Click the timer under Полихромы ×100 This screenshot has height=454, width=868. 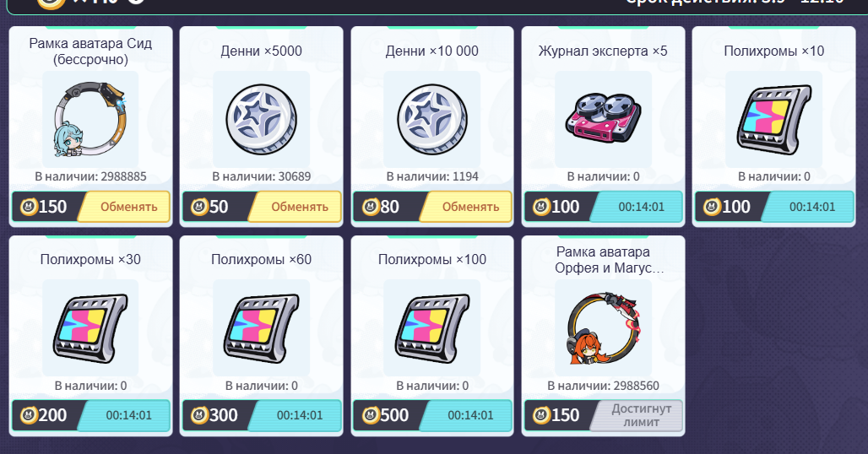coord(470,415)
